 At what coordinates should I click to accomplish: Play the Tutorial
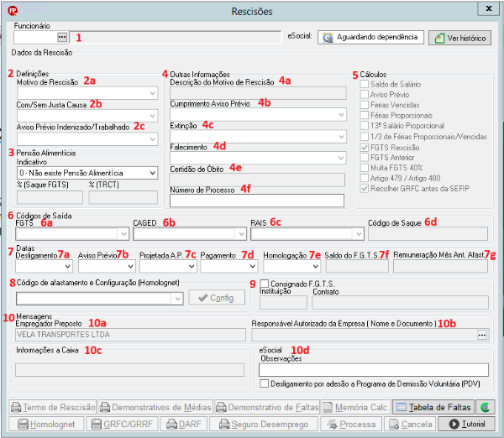(x=466, y=424)
